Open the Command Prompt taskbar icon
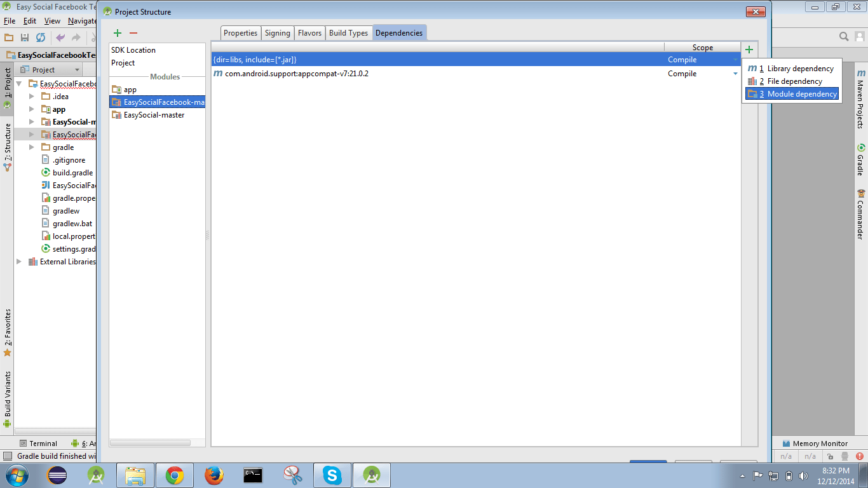The image size is (868, 488). 254,475
